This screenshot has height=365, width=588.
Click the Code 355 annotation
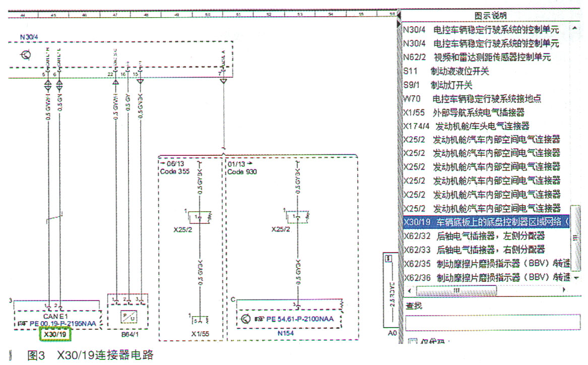[175, 171]
